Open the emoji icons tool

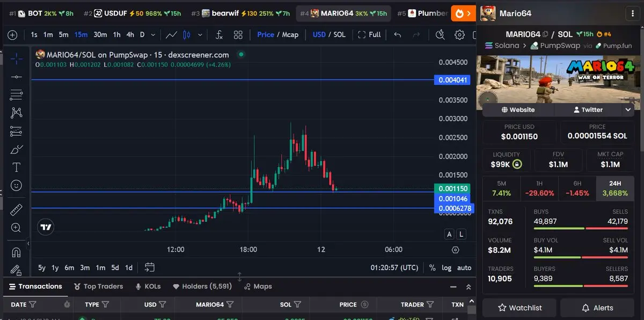coord(17,185)
